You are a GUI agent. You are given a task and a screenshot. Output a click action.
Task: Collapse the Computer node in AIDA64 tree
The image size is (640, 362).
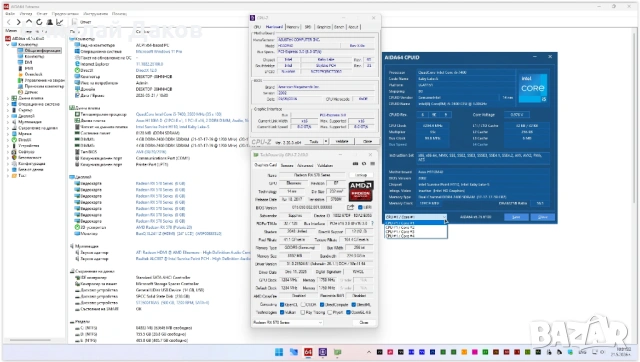point(8,44)
